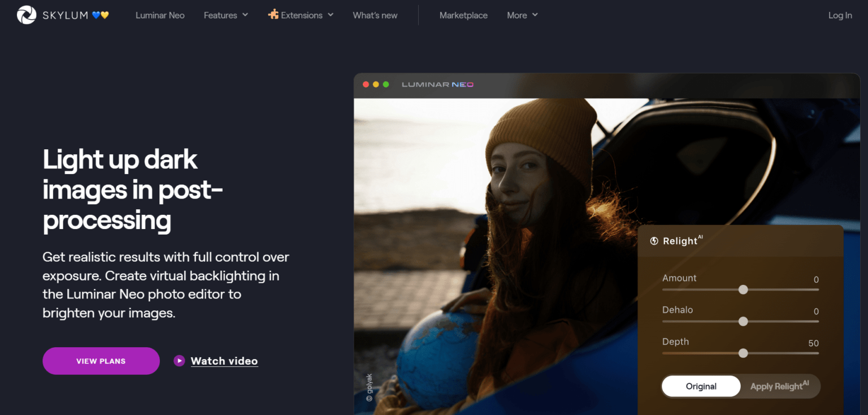Select the Original view toggle

pos(701,386)
